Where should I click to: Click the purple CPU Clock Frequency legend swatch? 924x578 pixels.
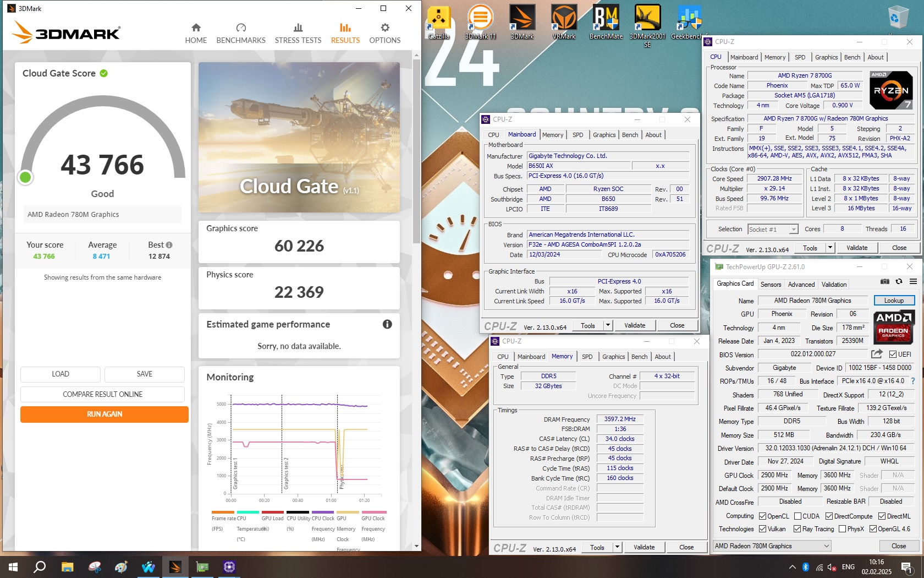pyautogui.click(x=323, y=512)
